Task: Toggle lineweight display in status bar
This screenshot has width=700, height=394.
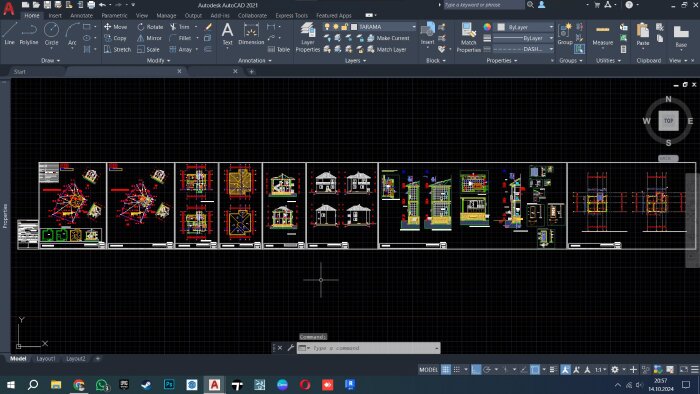Action: [x=553, y=369]
